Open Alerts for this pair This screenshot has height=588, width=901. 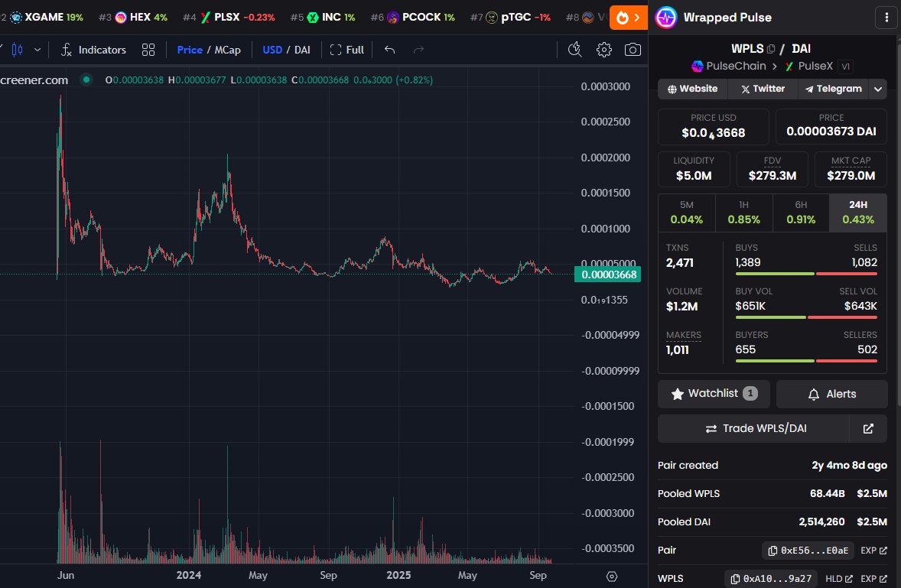click(831, 394)
